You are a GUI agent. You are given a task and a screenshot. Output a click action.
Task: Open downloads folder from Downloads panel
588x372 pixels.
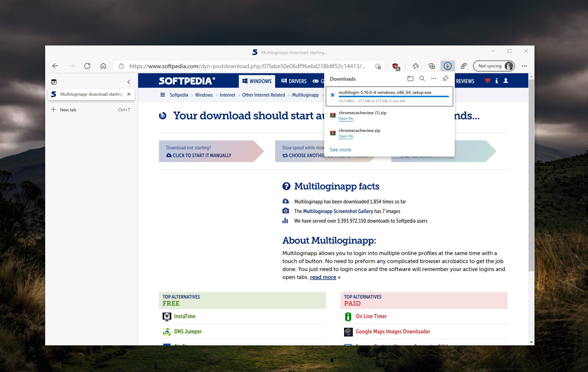[410, 78]
